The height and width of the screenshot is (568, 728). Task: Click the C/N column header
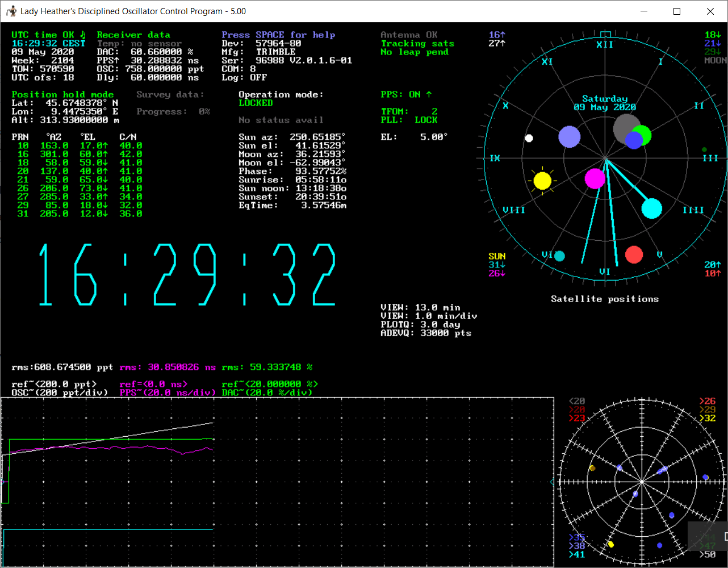(128, 137)
